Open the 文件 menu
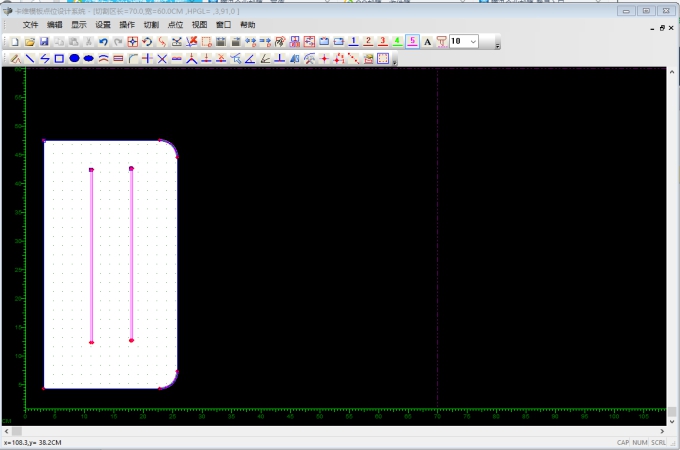 point(30,25)
